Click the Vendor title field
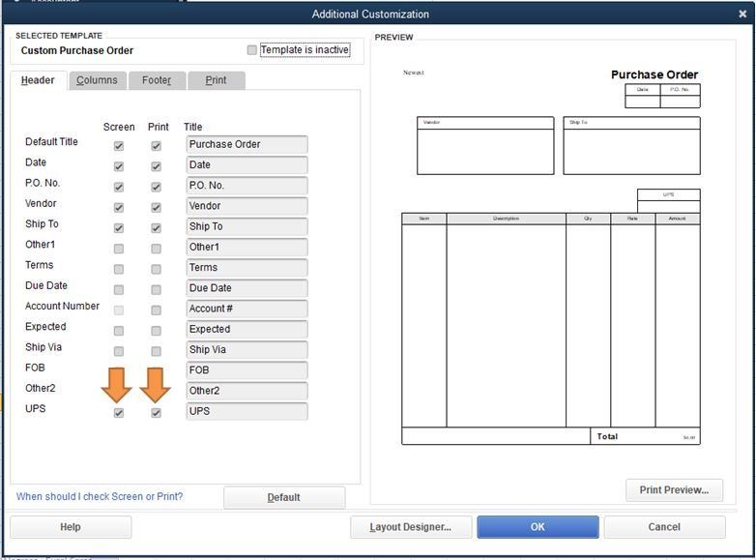 (x=247, y=206)
